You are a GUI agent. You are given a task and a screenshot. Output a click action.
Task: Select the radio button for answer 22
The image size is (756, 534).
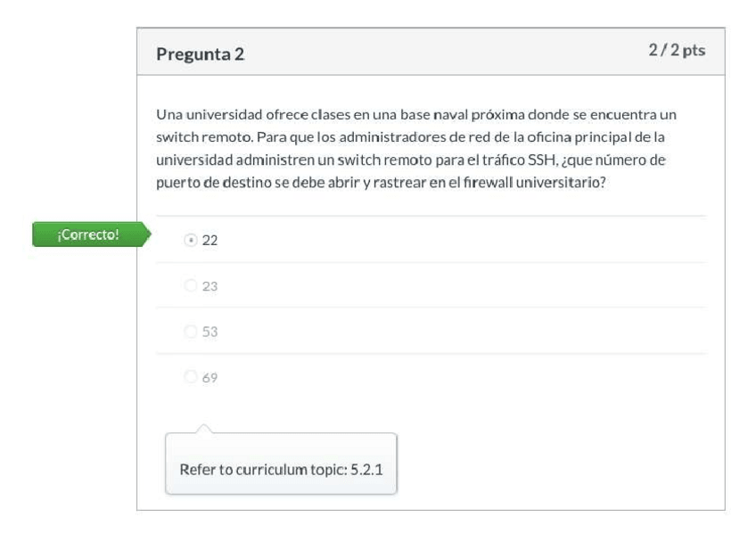[x=190, y=240]
